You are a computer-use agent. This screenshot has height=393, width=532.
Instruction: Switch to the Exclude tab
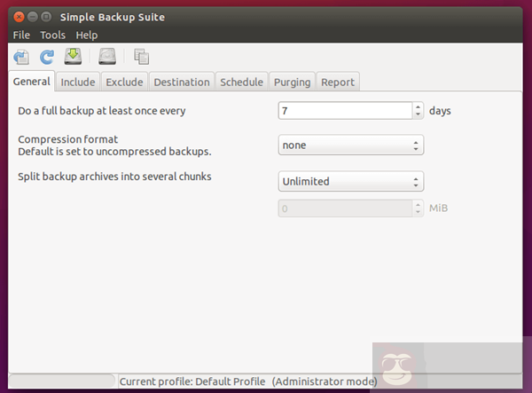[x=124, y=82]
